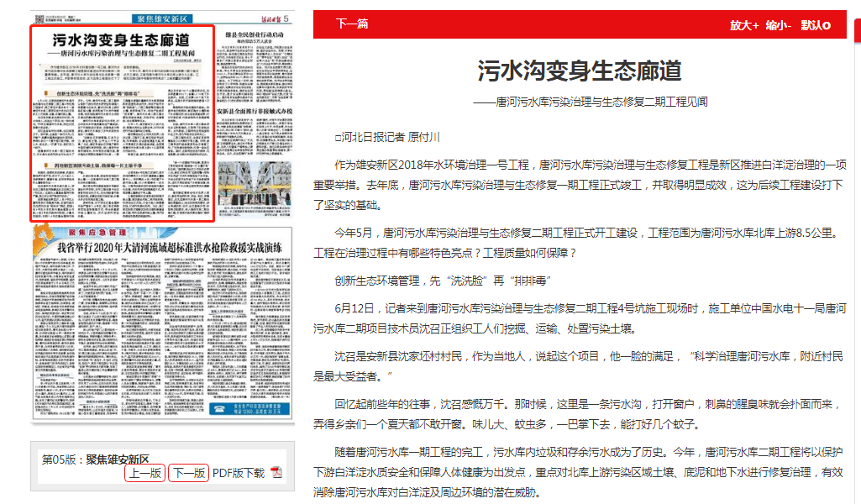Click the photo in the newspaper page

pyautogui.click(x=255, y=183)
